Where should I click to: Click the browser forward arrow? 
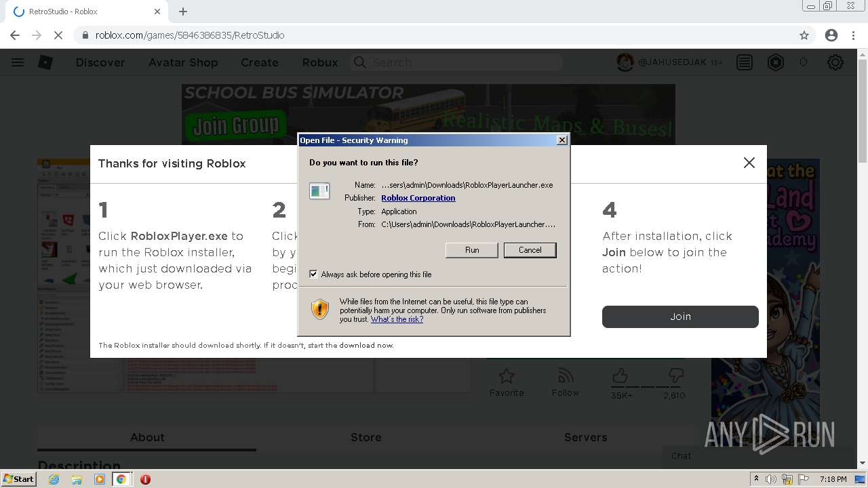pyautogui.click(x=37, y=35)
